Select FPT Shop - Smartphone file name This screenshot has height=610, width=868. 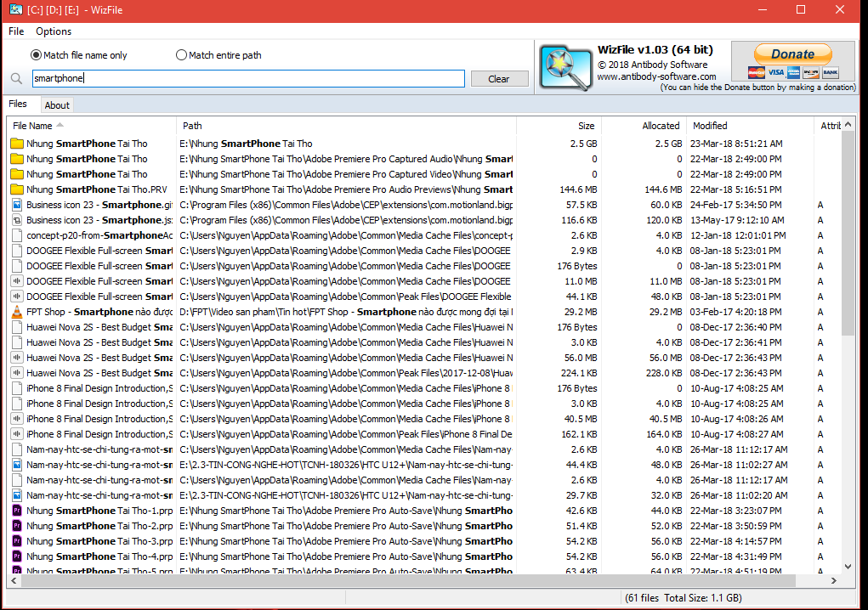pyautogui.click(x=99, y=312)
